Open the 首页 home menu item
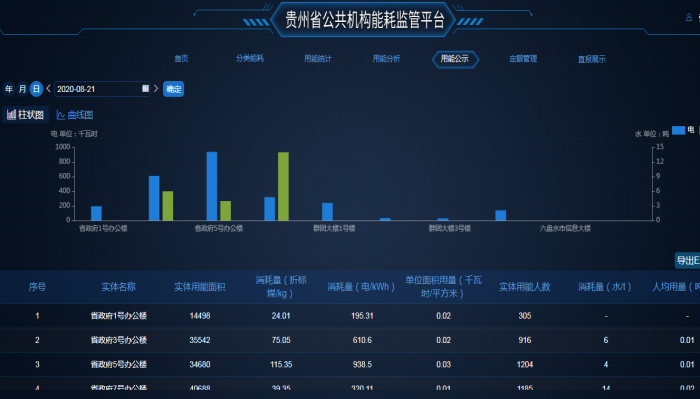Viewport: 700px width, 399px height. pyautogui.click(x=181, y=58)
